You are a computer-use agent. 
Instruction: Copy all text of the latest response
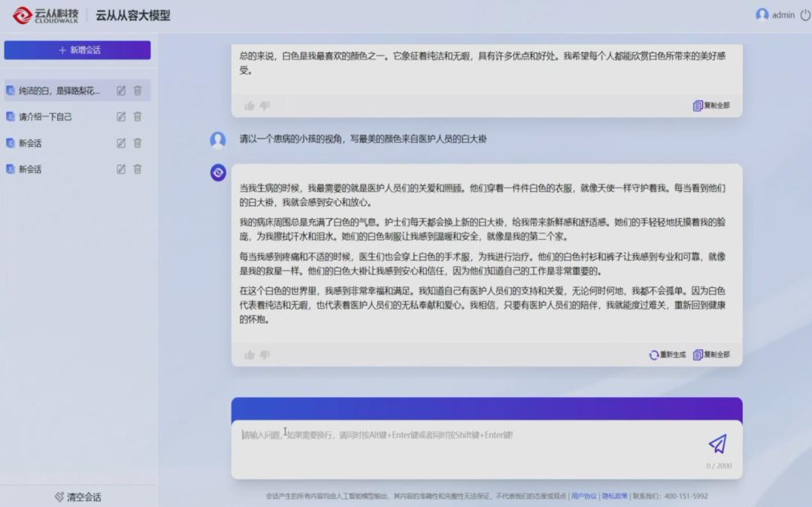coord(711,355)
